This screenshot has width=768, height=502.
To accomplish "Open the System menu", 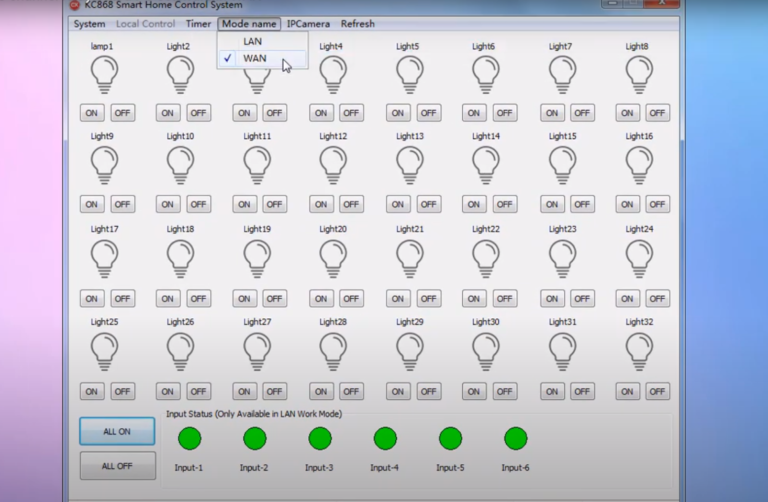I will point(89,23).
